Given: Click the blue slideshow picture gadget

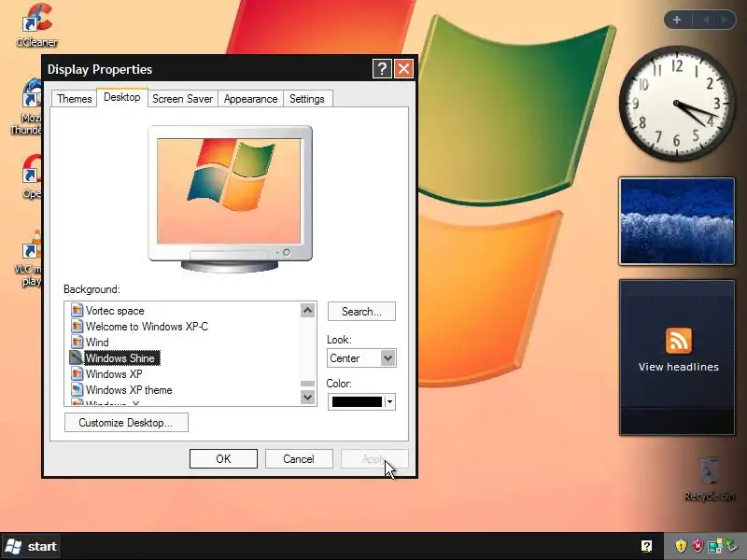Looking at the screenshot, I should [676, 221].
